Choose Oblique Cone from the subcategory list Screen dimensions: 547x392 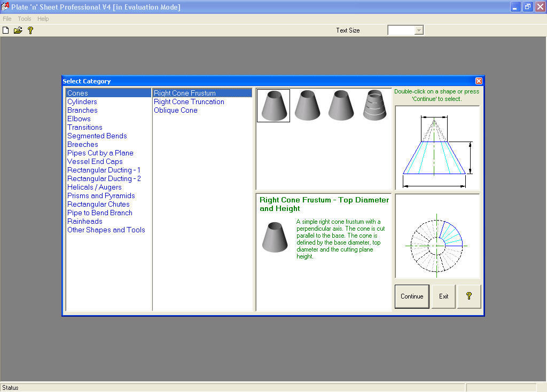click(176, 110)
